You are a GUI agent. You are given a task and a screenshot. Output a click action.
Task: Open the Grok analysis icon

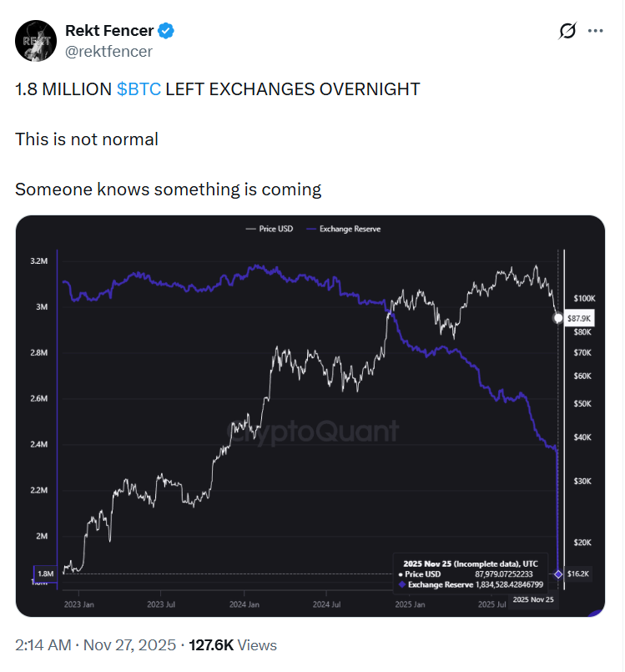tap(567, 30)
